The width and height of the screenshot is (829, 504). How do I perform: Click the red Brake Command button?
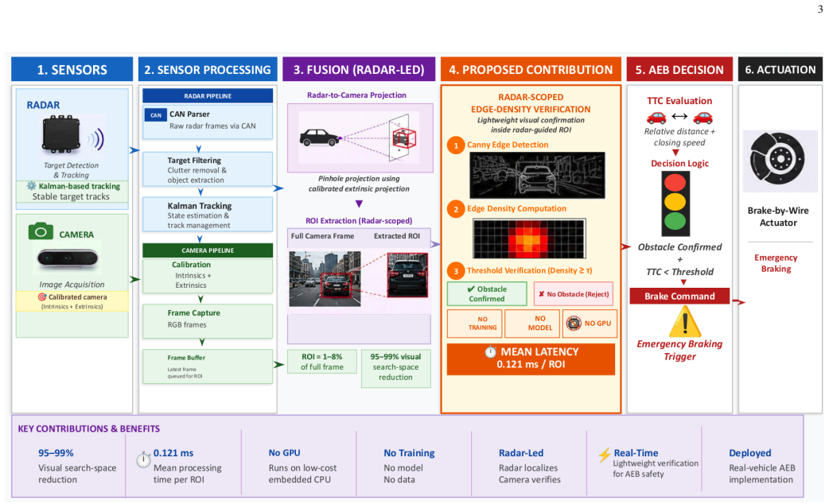679,296
